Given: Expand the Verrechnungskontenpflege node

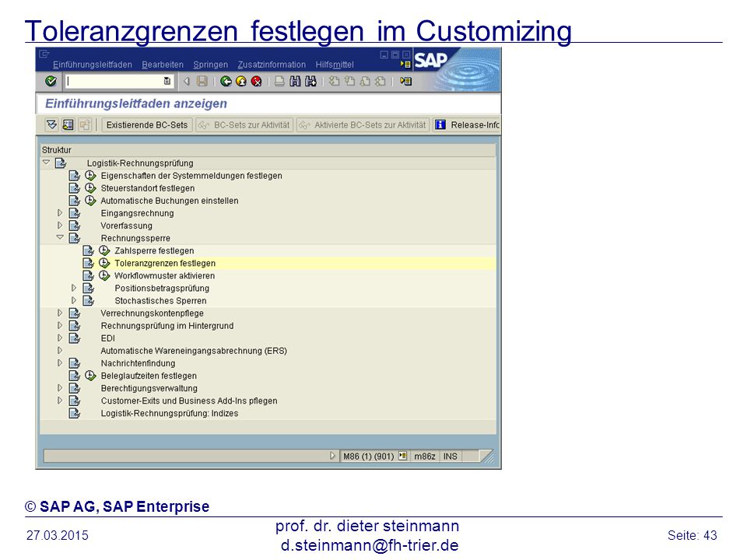Looking at the screenshot, I should (x=60, y=313).
